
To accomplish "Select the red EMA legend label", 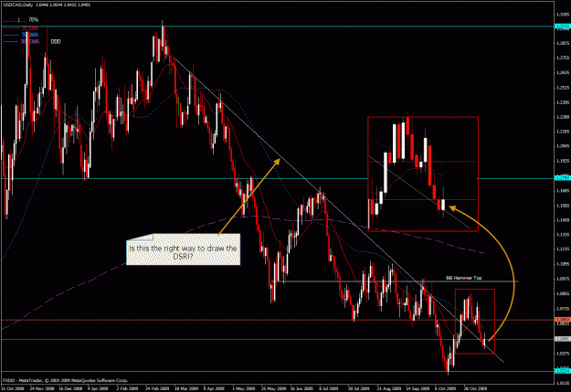I will click(30, 27).
